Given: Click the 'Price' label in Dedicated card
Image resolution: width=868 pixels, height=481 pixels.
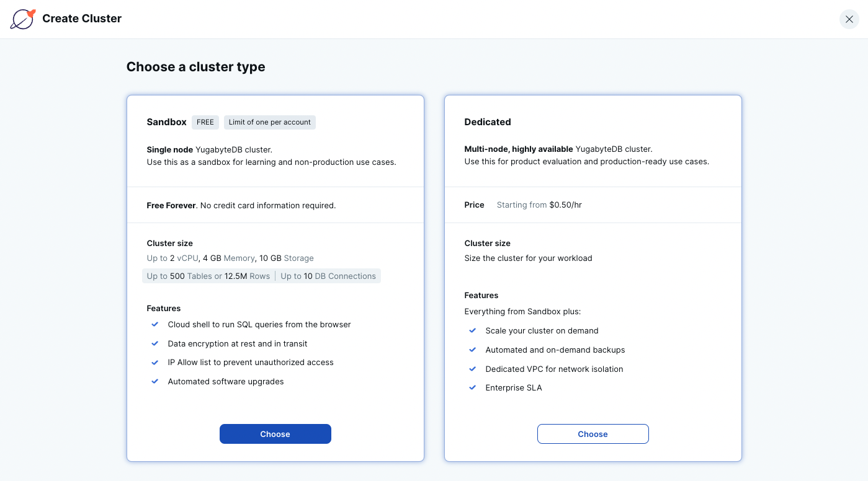Looking at the screenshot, I should click(x=475, y=205).
